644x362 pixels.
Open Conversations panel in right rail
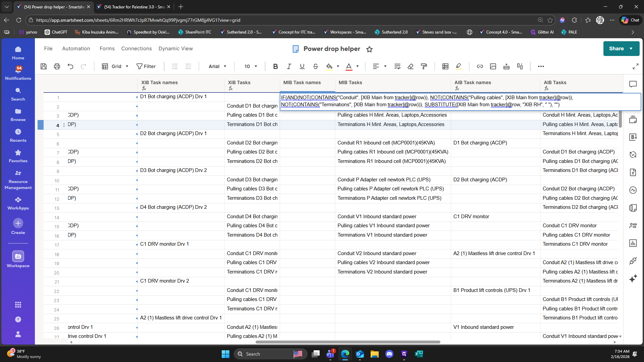click(x=633, y=84)
